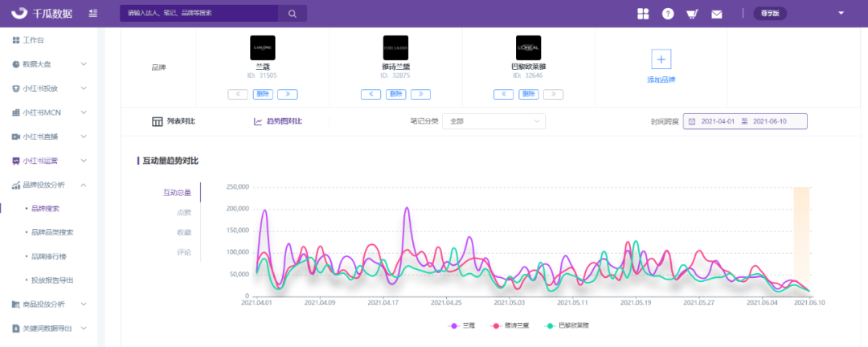The height and width of the screenshot is (347, 868).
Task: Delete the 兰蔻 brand column
Action: pyautogui.click(x=262, y=94)
